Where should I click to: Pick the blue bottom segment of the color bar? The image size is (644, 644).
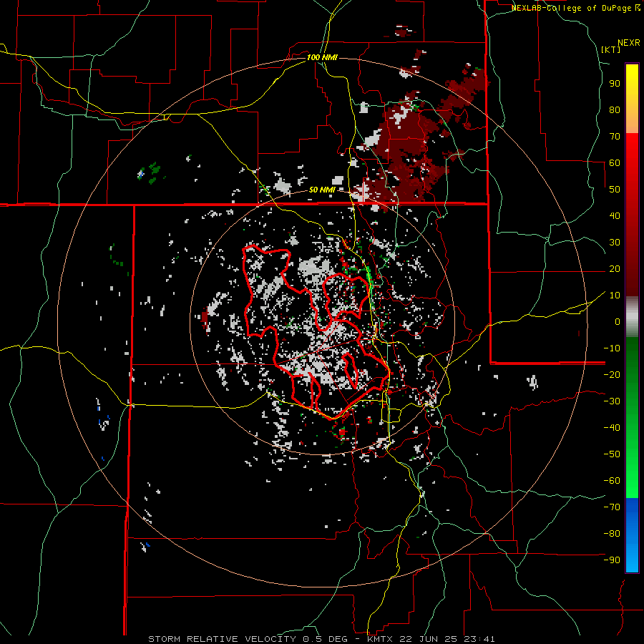632,535
